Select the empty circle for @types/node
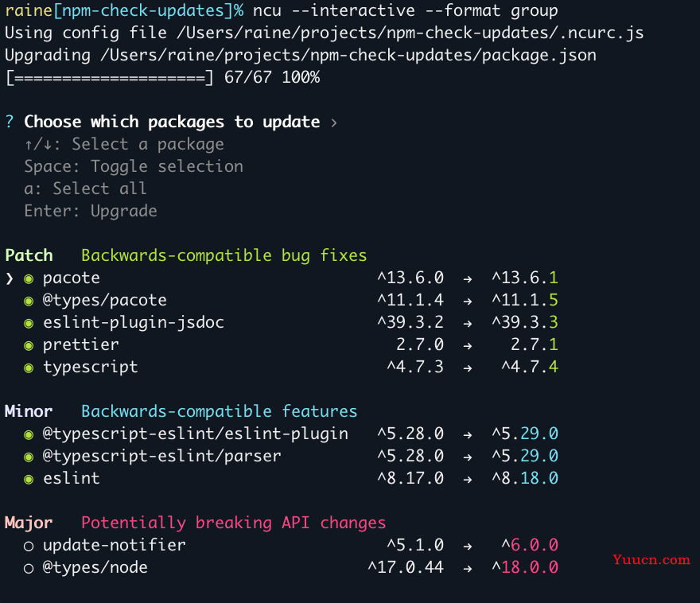The width and height of the screenshot is (700, 603). (29, 569)
